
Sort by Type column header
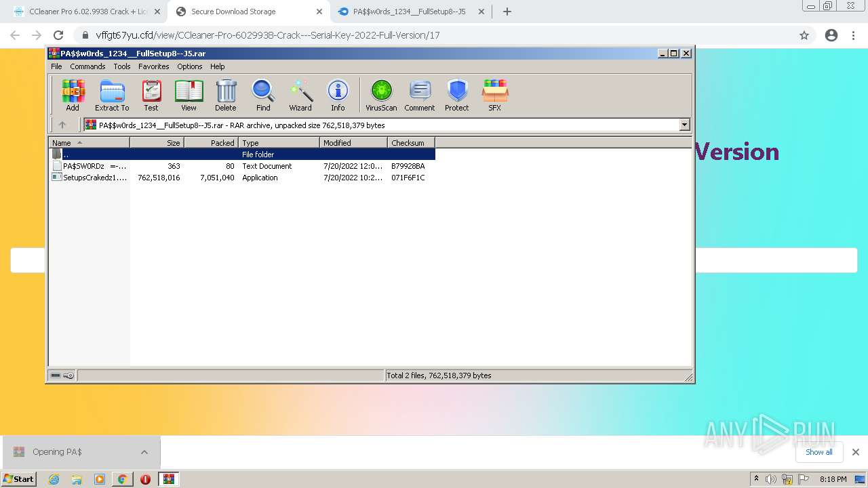(x=279, y=142)
